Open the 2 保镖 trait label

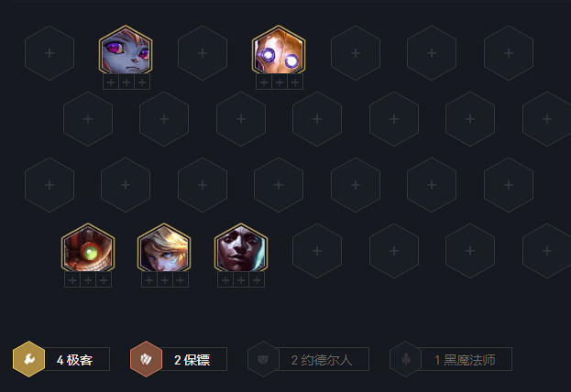coord(192,360)
